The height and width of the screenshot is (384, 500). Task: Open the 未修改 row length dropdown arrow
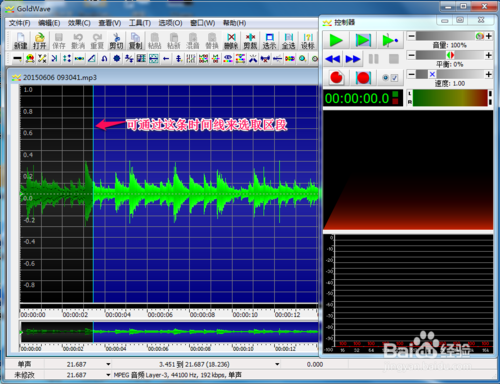[108, 375]
